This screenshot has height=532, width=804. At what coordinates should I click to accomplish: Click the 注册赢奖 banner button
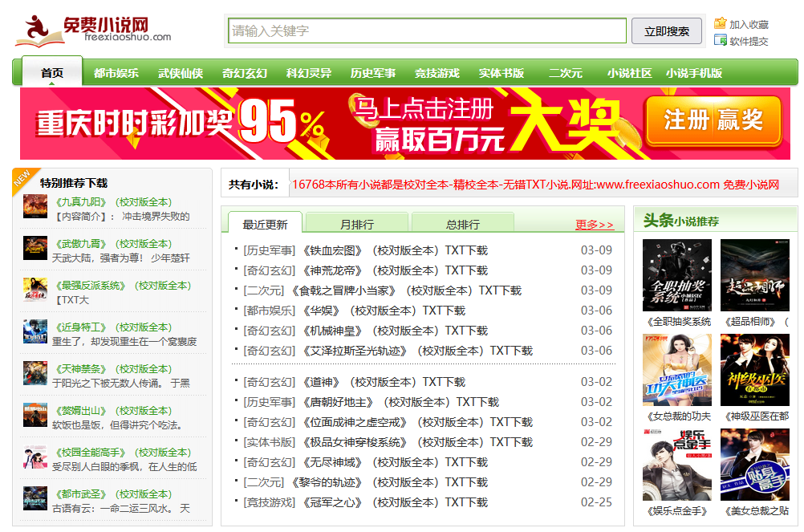pos(713,121)
